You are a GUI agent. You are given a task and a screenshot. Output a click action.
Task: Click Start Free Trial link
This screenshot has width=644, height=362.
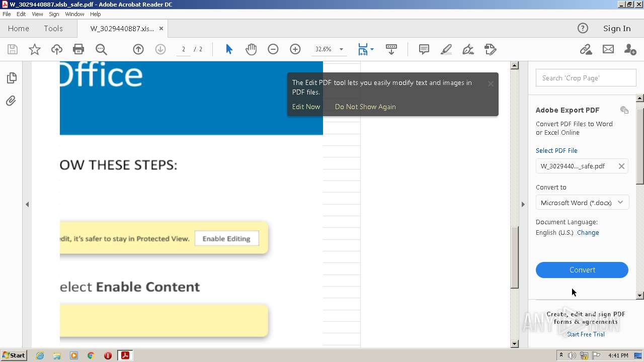[586, 334]
